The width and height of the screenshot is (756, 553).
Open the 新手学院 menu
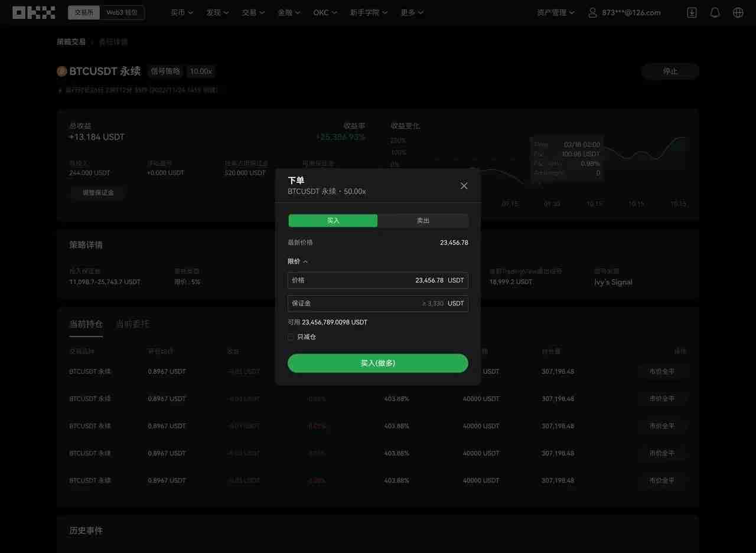(x=369, y=12)
